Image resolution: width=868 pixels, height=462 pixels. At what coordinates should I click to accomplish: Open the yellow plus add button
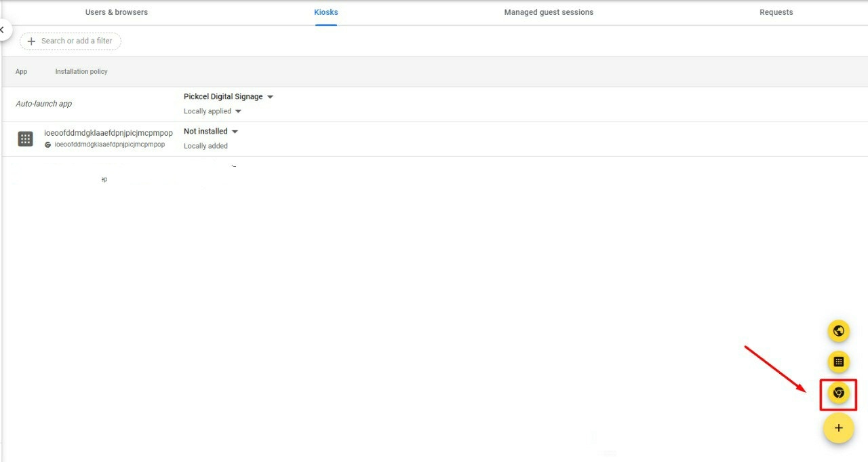[838, 427]
